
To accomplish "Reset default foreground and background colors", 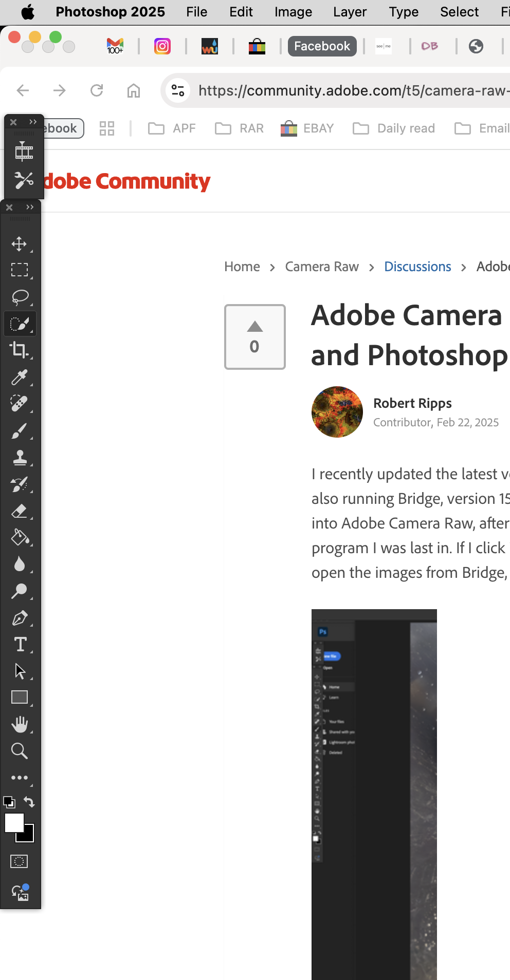I will (9, 802).
